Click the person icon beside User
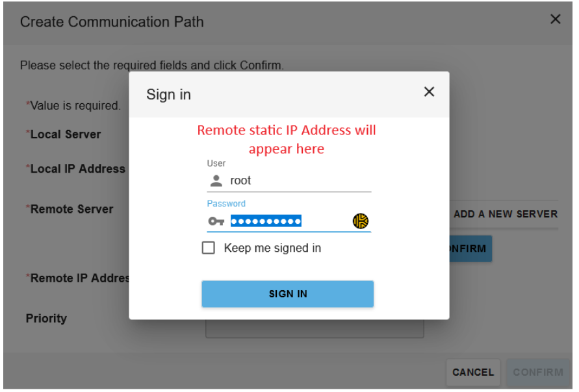 (216, 181)
